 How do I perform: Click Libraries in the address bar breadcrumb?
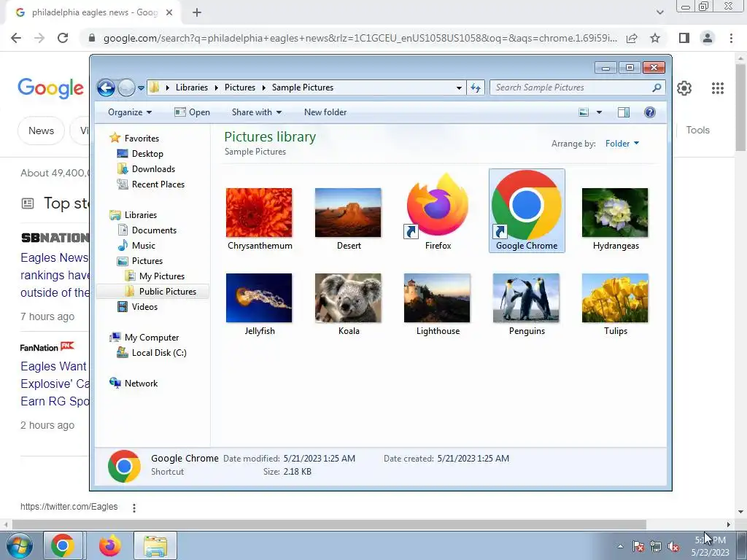(192, 87)
